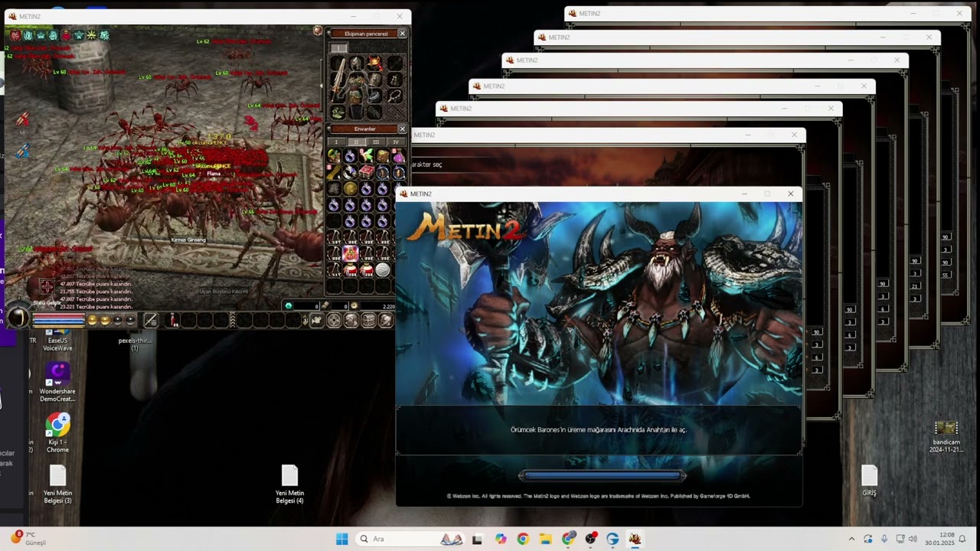Click the round minimap toggle icon beside the Ekipman panel
This screenshot has height=551, width=980.
[317, 31]
